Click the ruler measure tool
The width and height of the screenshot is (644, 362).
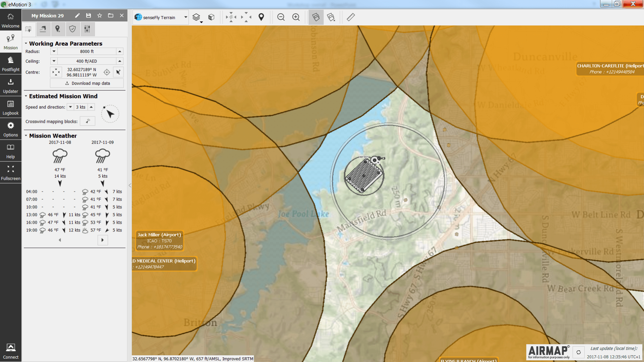click(351, 17)
